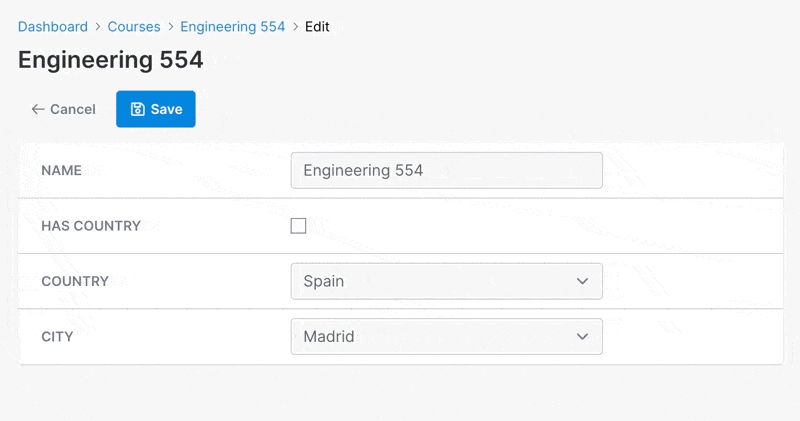Go to the Dashboard breadcrumb link
The image size is (800, 421).
pos(53,27)
